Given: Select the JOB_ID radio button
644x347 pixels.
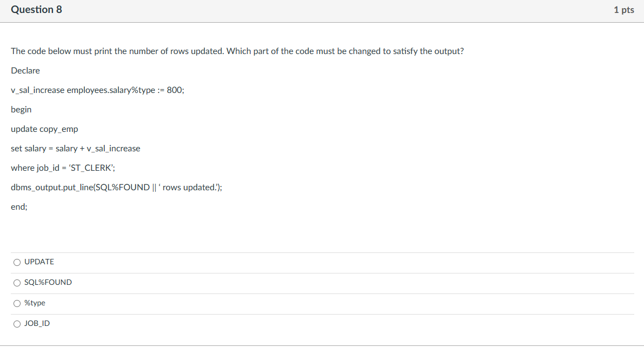Looking at the screenshot, I should (x=17, y=324).
